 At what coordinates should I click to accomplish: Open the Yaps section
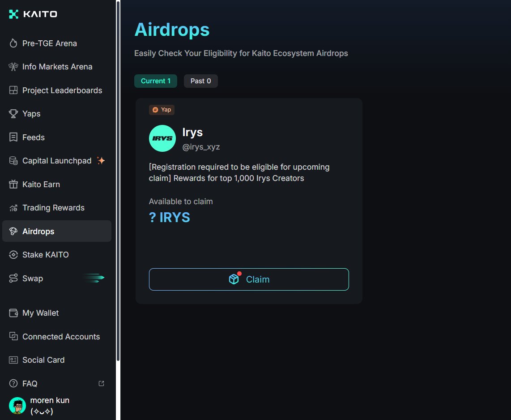(x=57, y=113)
